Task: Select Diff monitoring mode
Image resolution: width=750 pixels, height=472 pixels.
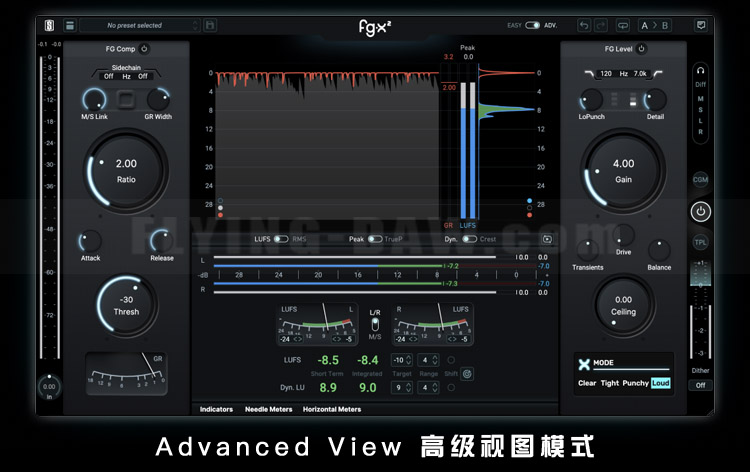Action: (x=700, y=84)
